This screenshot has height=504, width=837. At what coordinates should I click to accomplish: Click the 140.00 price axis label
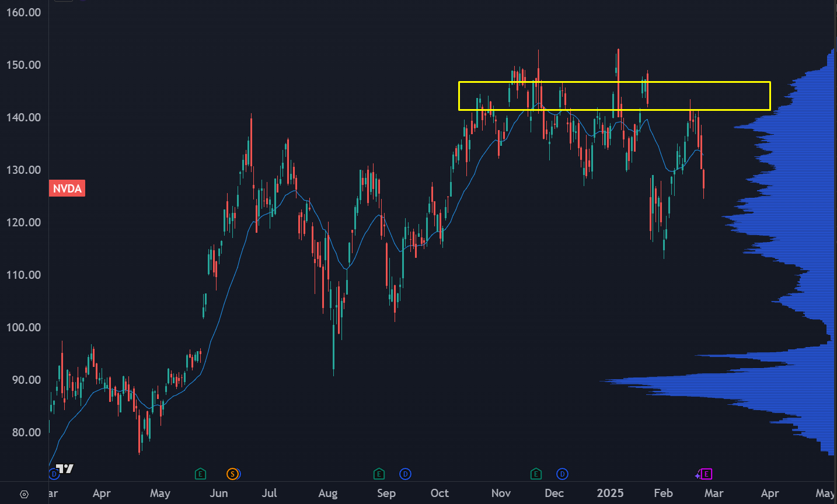23,117
